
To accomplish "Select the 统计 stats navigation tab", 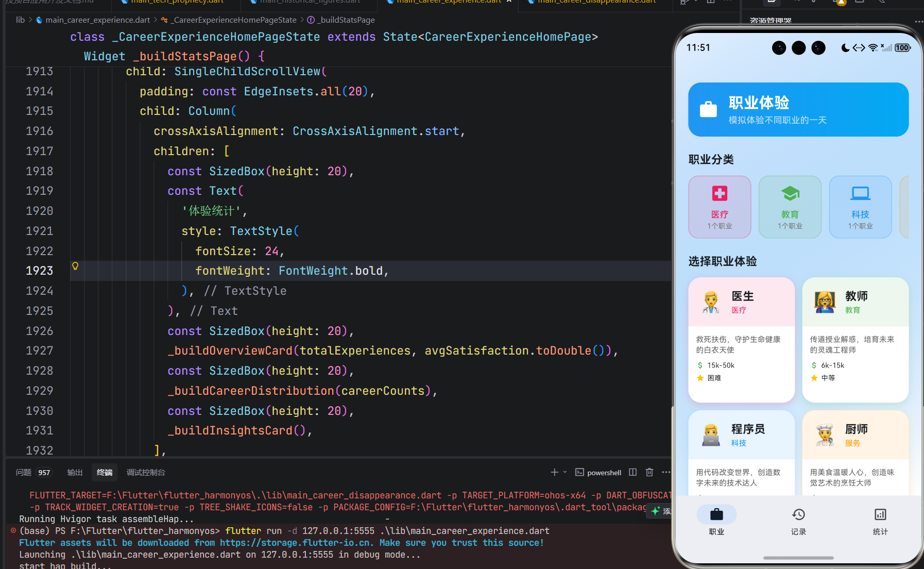I will point(880,521).
